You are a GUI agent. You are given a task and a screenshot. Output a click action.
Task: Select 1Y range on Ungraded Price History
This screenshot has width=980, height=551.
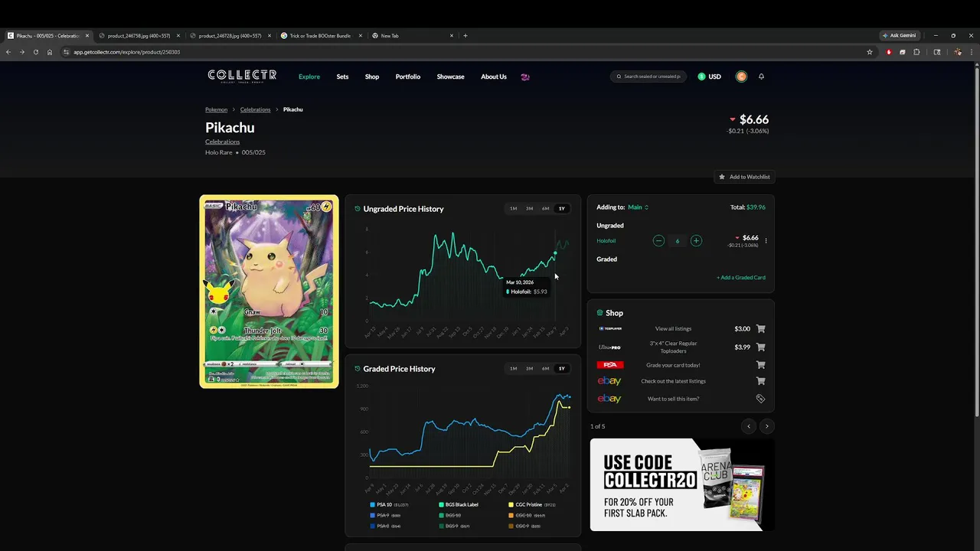562,209
